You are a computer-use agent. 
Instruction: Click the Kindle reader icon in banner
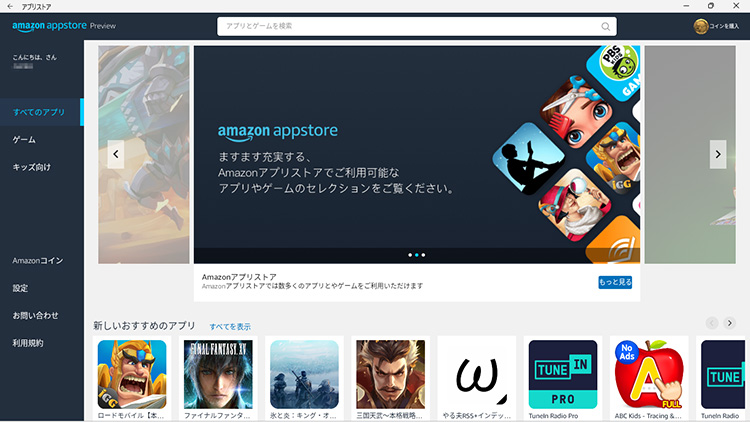[529, 159]
